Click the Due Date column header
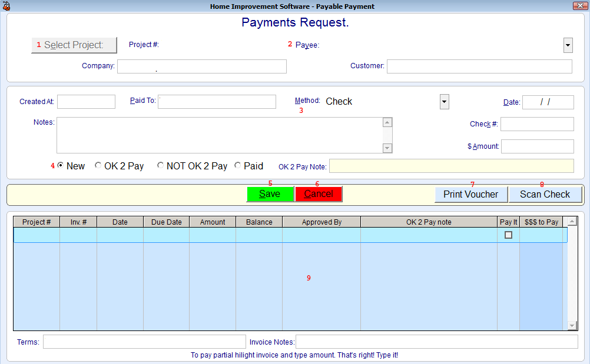The height and width of the screenshot is (364, 590). click(x=166, y=222)
